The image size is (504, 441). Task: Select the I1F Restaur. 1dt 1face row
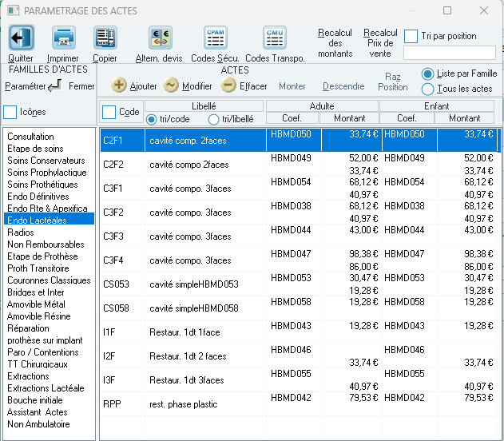(299, 332)
